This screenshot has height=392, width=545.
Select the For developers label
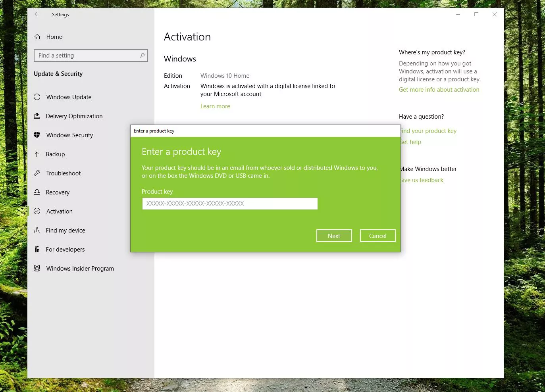point(65,250)
